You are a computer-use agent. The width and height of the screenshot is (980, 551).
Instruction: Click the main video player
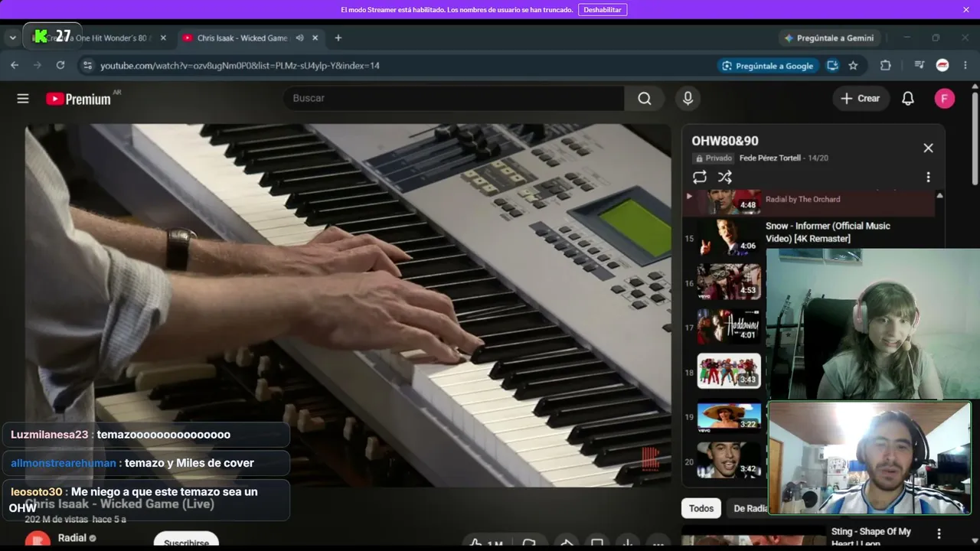(348, 305)
